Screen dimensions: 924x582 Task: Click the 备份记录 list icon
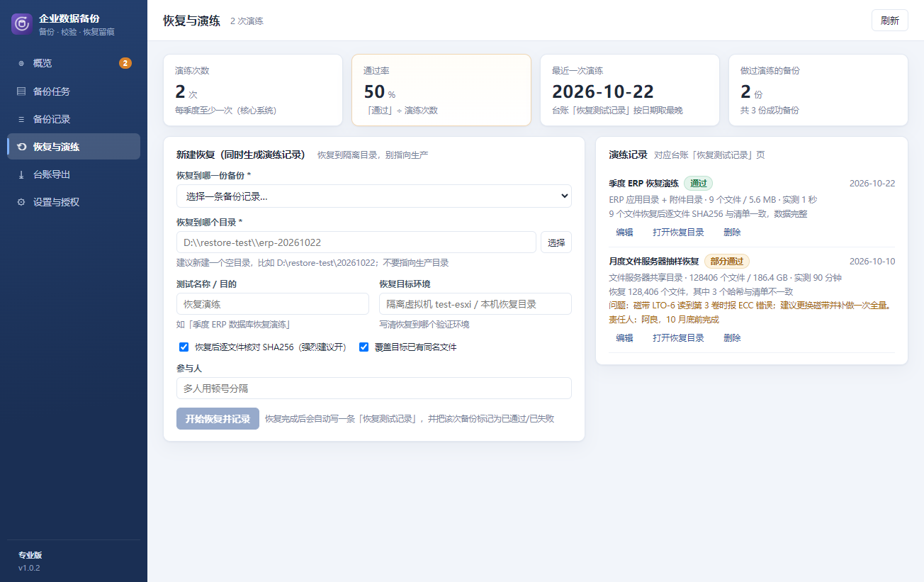tap(21, 119)
